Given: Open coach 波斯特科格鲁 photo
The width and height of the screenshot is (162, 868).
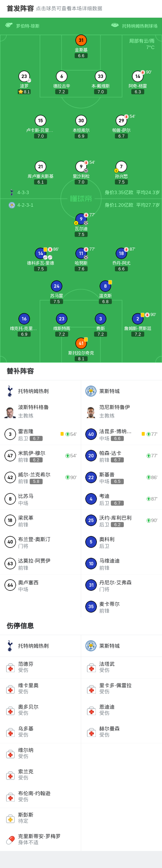Looking at the screenshot, I should (x=10, y=412).
